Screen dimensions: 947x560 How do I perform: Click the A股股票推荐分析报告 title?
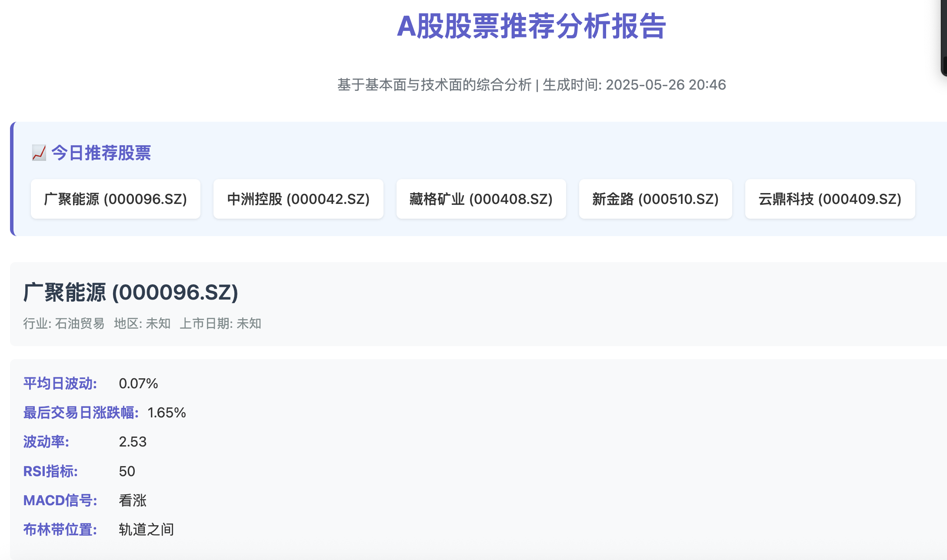point(531,27)
